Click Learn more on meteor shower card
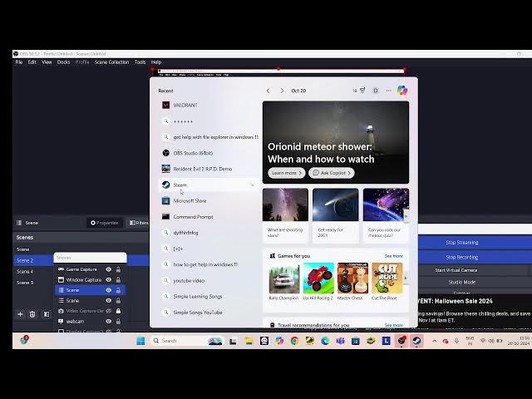This screenshot has width=532, height=399. coord(285,173)
